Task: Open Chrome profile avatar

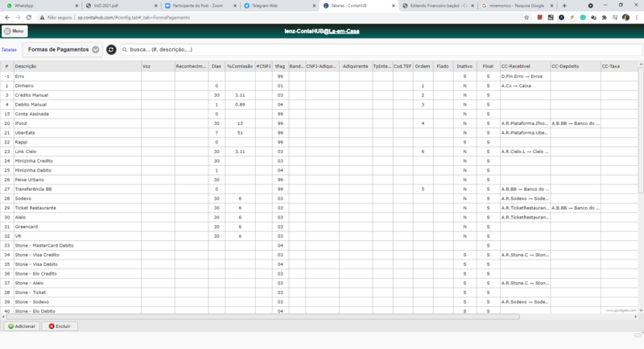Action: pos(626,18)
